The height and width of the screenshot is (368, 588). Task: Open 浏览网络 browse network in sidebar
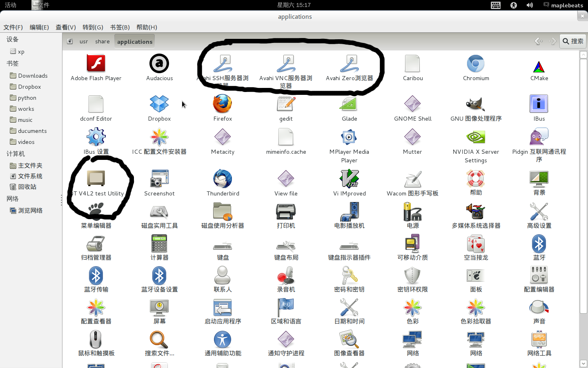click(x=30, y=211)
